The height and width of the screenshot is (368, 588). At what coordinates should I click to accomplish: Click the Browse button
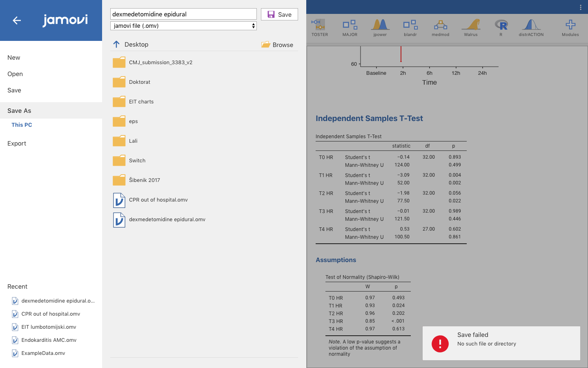tap(277, 45)
